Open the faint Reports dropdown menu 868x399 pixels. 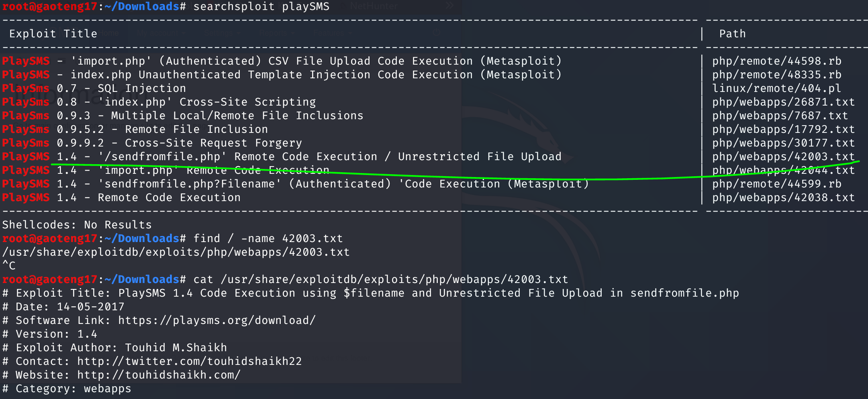(x=277, y=33)
